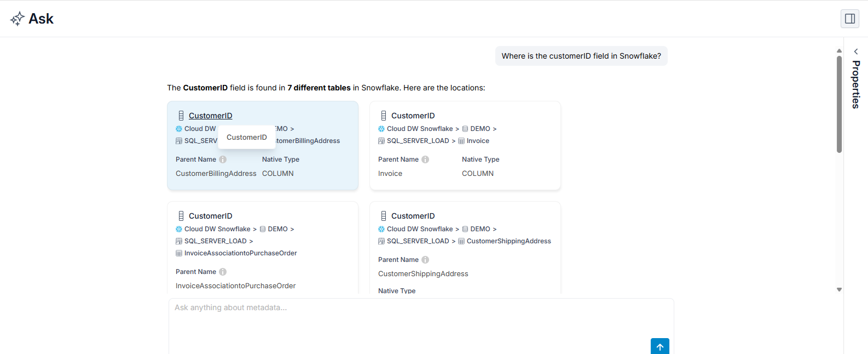Screen dimensions: 868x354
Task: Click info icon in InvoiceAssociationtoPurchaseOrder card
Action: click(223, 272)
